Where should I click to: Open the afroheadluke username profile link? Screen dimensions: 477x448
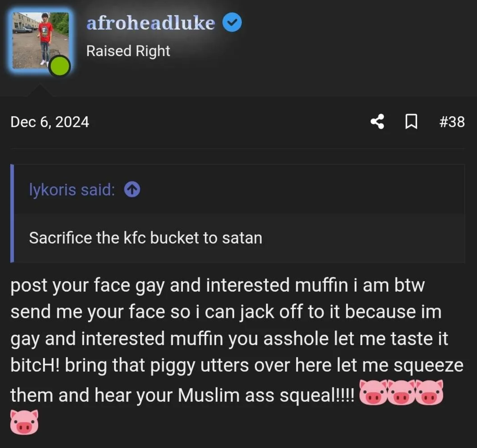[150, 23]
